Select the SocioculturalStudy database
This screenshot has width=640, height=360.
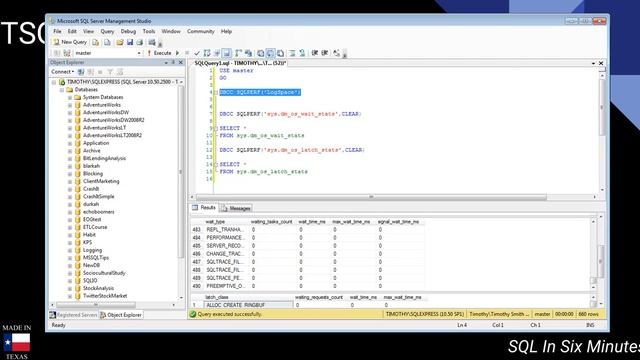[104, 273]
